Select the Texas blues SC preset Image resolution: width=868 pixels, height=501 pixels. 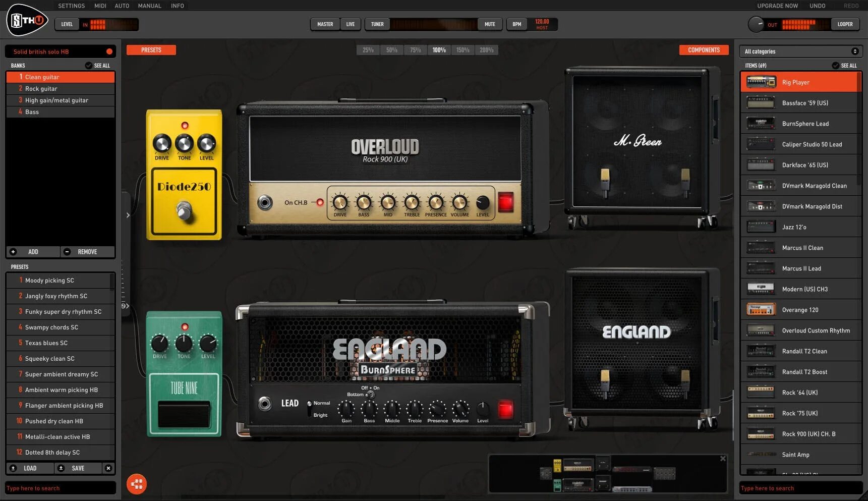pyautogui.click(x=61, y=343)
